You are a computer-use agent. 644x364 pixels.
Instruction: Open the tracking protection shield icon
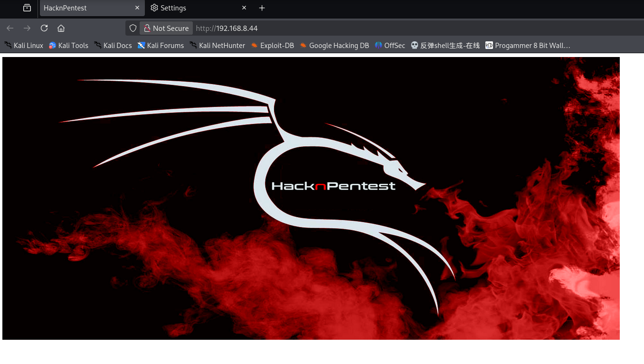133,28
